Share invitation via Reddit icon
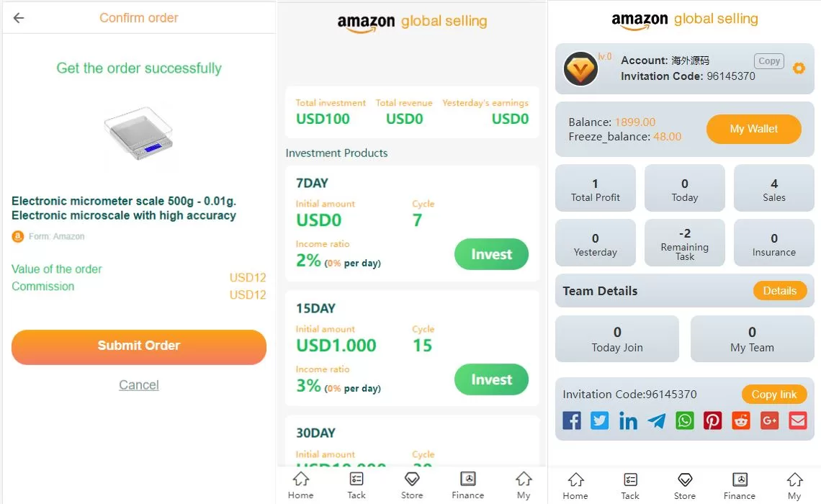 (x=741, y=420)
